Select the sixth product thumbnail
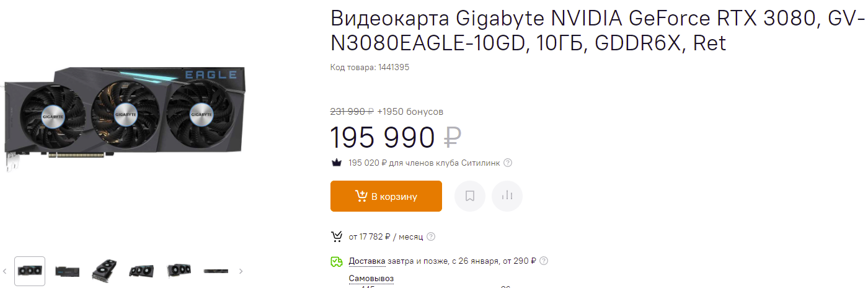Image resolution: width=868 pixels, height=288 pixels. tap(216, 271)
